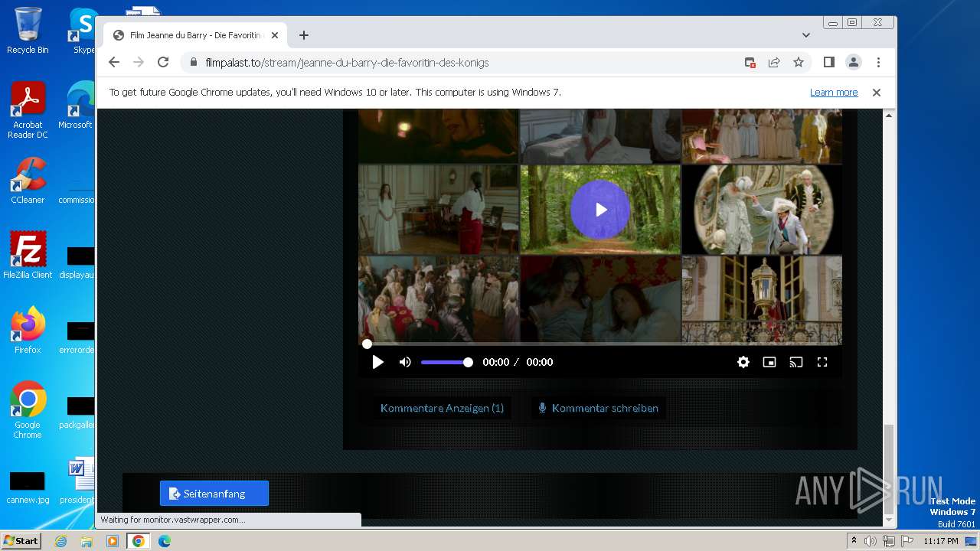Open cannew.jpg desktop file
The width and height of the screenshot is (980, 551).
pos(28,487)
